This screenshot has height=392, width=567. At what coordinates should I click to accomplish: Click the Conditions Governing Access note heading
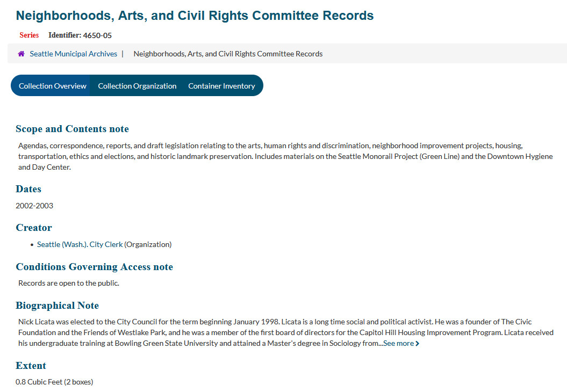pos(94,267)
